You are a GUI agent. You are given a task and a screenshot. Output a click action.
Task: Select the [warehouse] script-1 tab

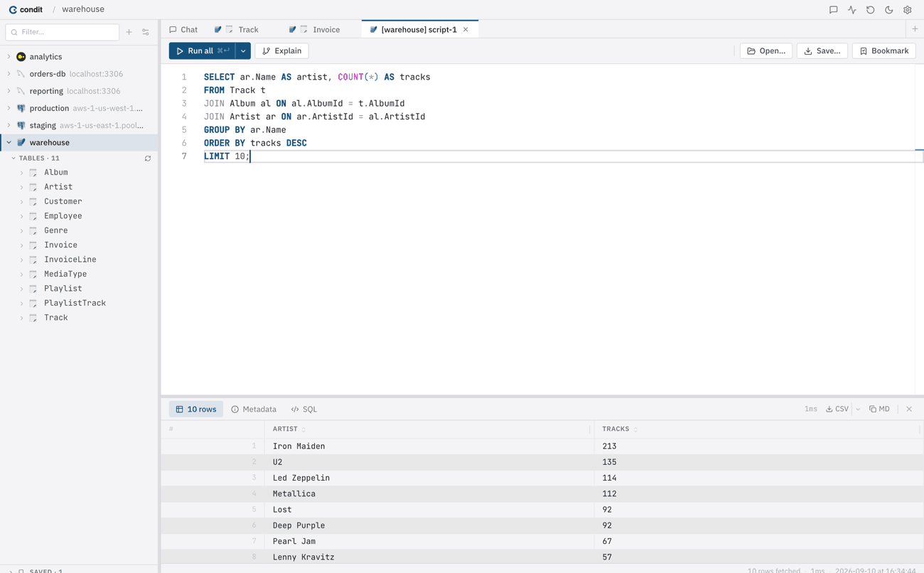click(x=419, y=30)
